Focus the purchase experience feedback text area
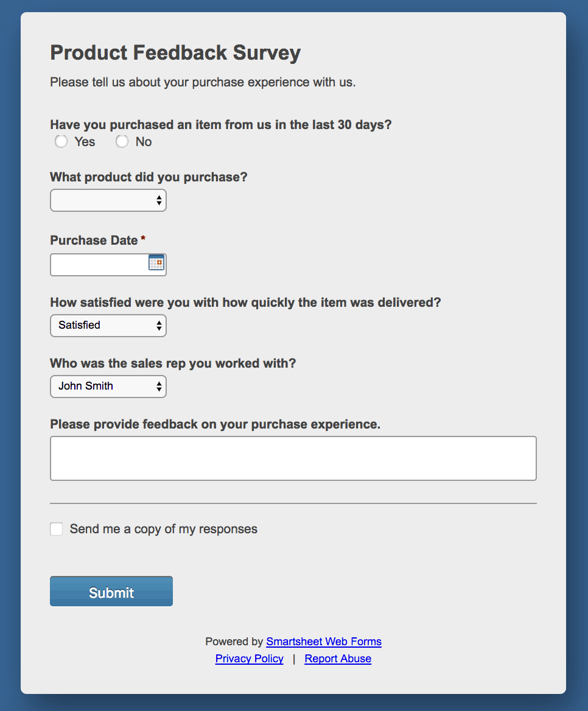Image resolution: width=588 pixels, height=711 pixels. click(293, 458)
